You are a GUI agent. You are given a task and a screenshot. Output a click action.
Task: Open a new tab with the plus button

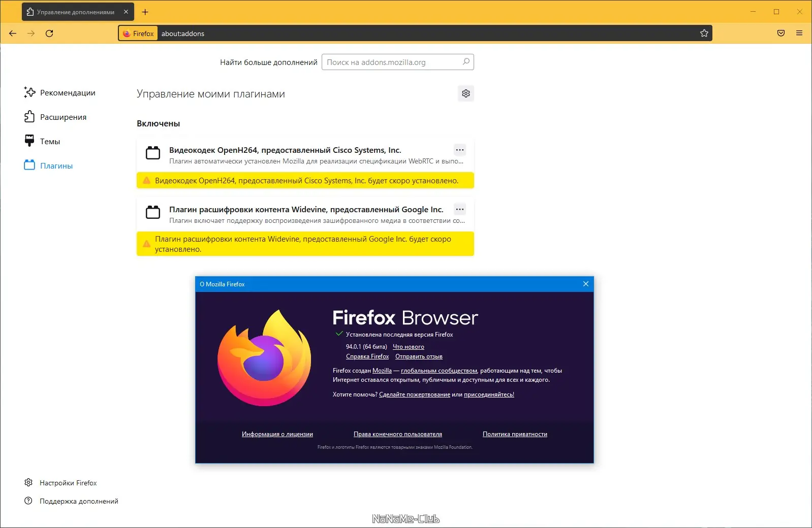pos(145,12)
